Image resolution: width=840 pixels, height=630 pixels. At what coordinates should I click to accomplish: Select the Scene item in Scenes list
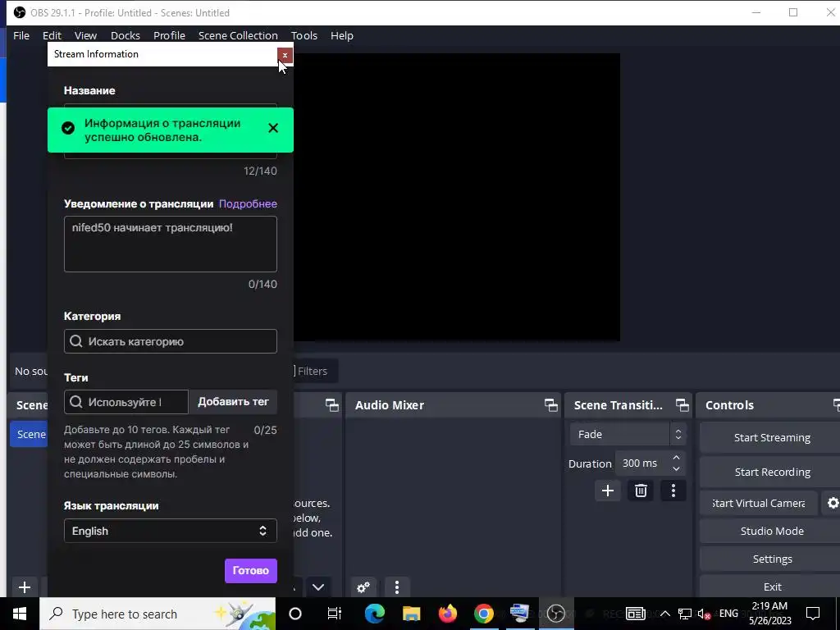tap(30, 434)
